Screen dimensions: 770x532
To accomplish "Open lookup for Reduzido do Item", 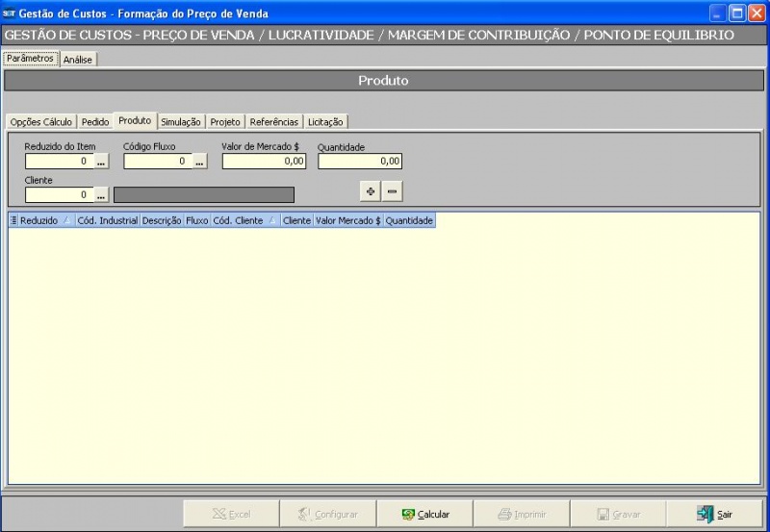I will 101,162.
